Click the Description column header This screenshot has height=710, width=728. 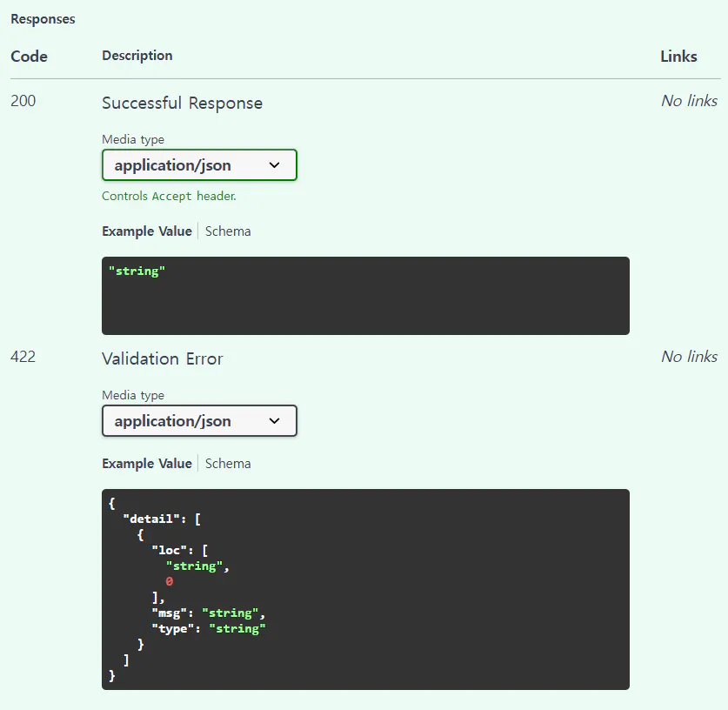(x=137, y=56)
